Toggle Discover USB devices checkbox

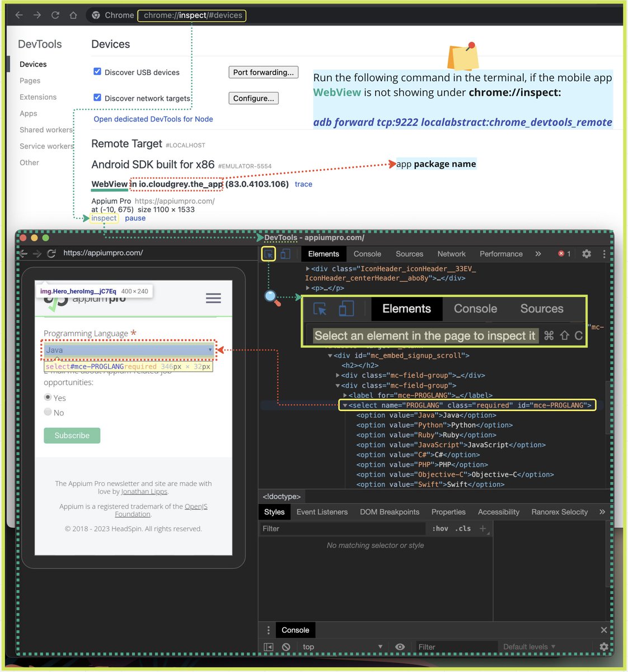click(x=97, y=72)
